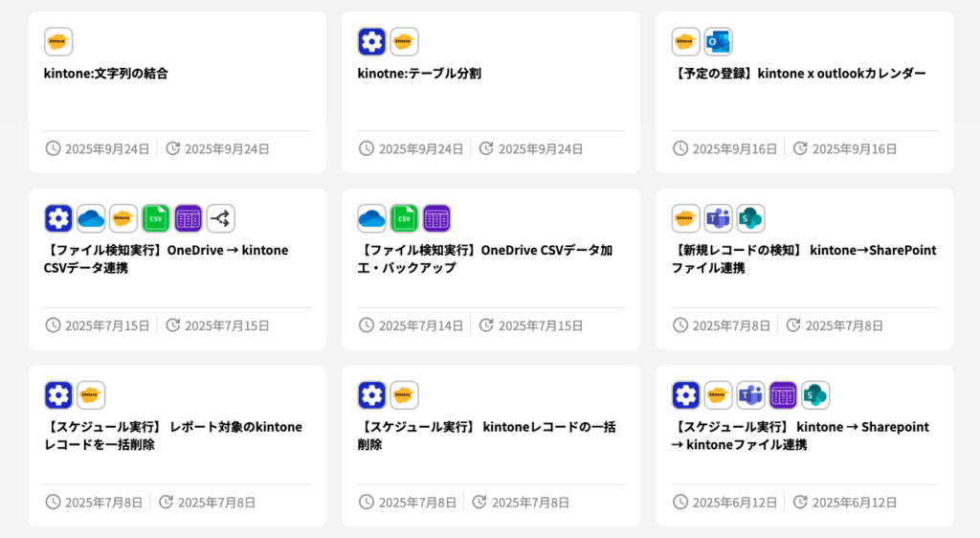980x538 pixels.
Task: Click the SharePoint icon in the 新規レコードの検知 card
Action: pos(750,218)
